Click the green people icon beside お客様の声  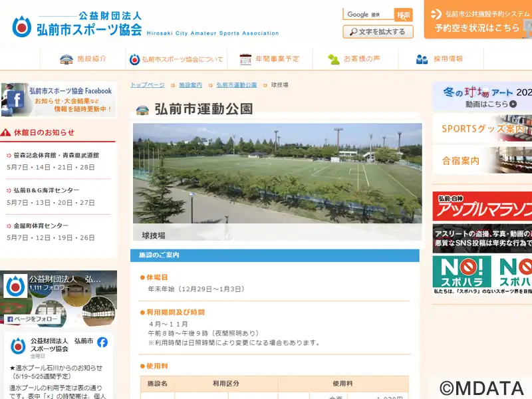point(334,59)
